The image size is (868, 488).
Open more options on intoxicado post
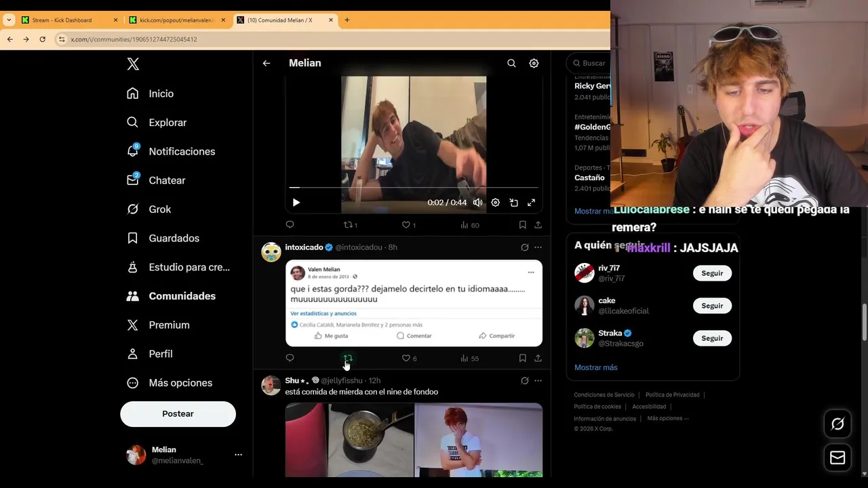pos(538,247)
